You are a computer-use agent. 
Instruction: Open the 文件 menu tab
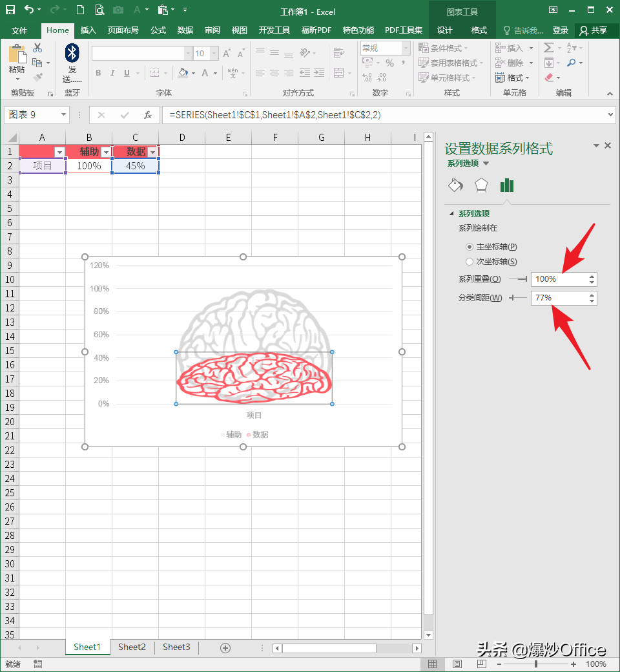[19, 30]
